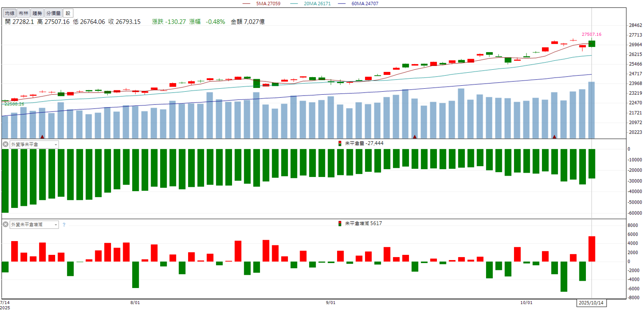Click the blue question mark help icon
Screen dimensions: 644x310
coord(64,225)
